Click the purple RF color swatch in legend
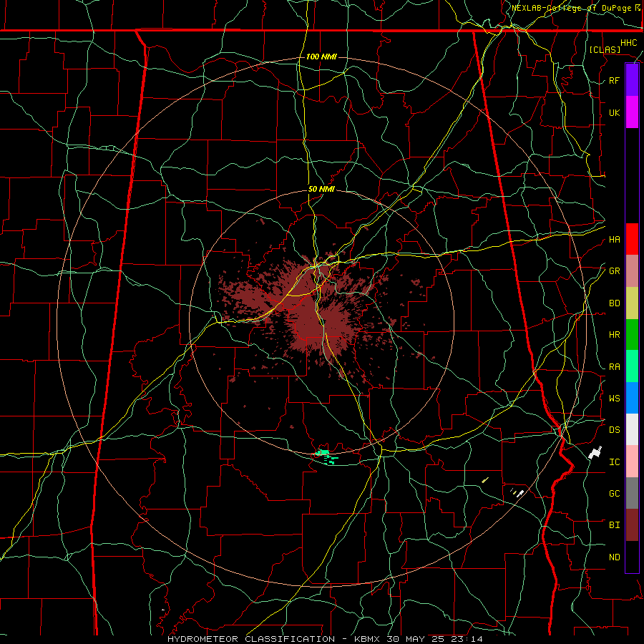The height and width of the screenshot is (644, 644). pos(632,80)
